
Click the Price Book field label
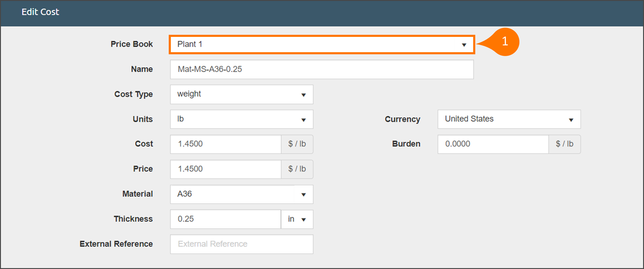[132, 44]
